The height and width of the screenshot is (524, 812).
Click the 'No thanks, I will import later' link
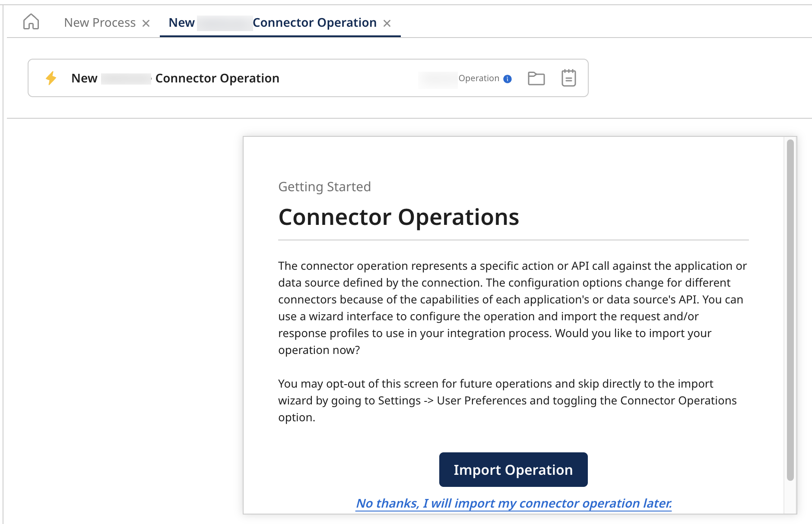(x=513, y=503)
